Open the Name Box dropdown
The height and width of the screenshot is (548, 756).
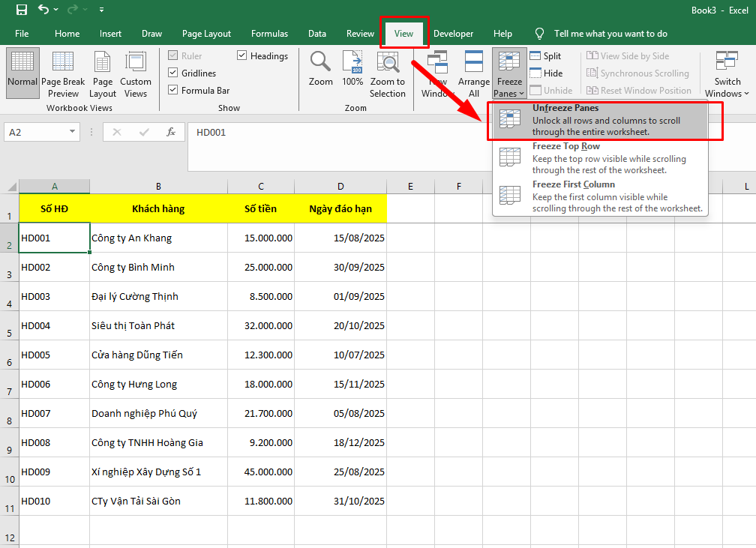[73, 131]
